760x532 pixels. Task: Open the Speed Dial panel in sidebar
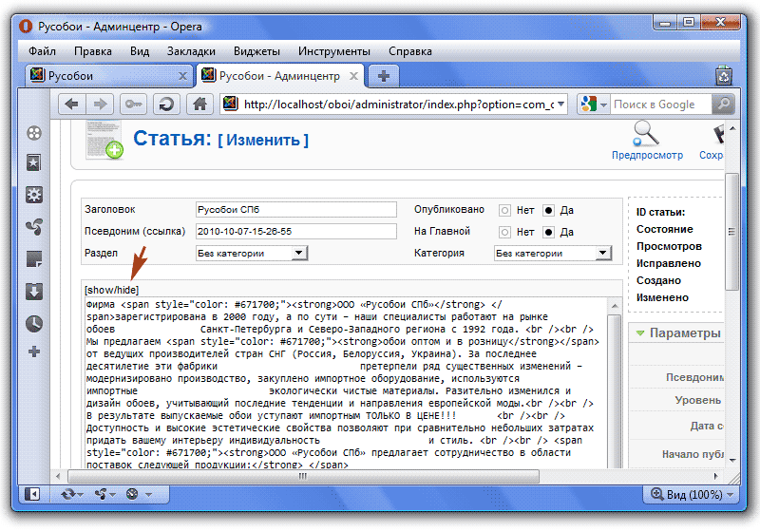[x=34, y=133]
